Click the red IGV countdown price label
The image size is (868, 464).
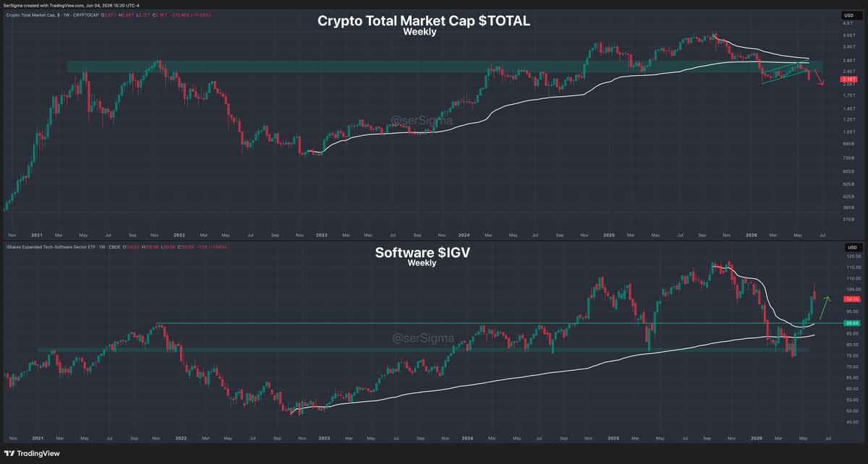(x=851, y=298)
